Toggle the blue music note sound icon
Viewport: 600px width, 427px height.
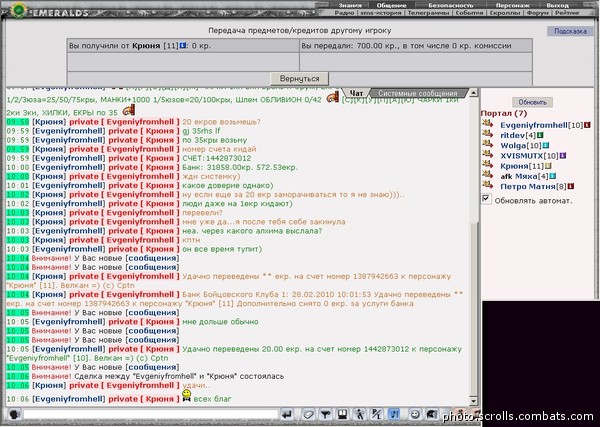click(394, 414)
